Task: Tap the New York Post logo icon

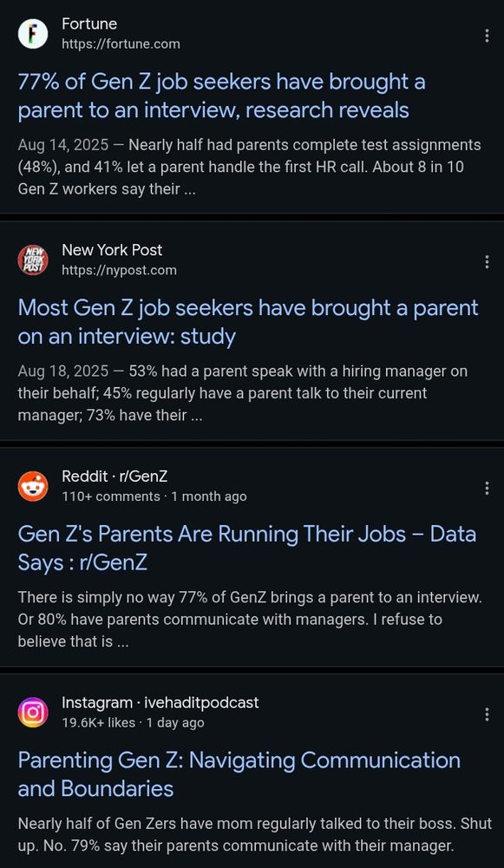Action: click(x=33, y=260)
